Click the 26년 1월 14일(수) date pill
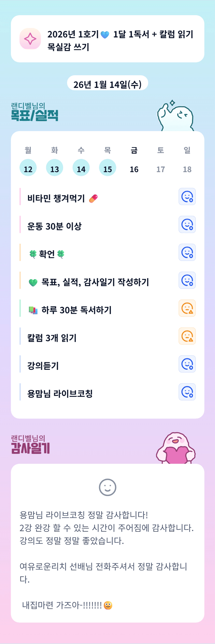The image size is (215, 644). [x=107, y=84]
